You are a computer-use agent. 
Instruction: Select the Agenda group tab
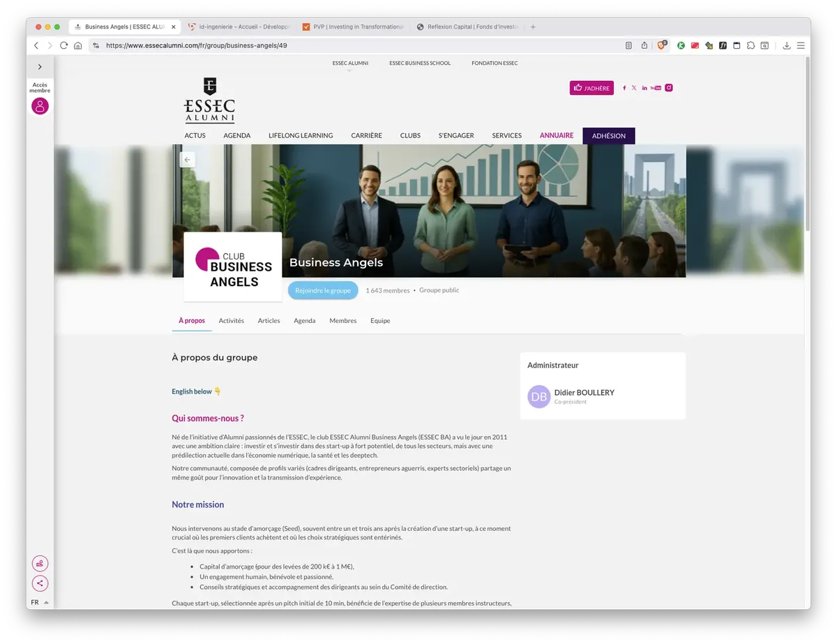[x=305, y=321]
